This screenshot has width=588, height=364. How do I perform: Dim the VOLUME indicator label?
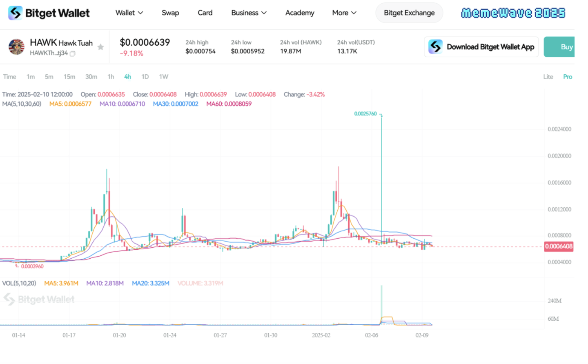point(200,283)
